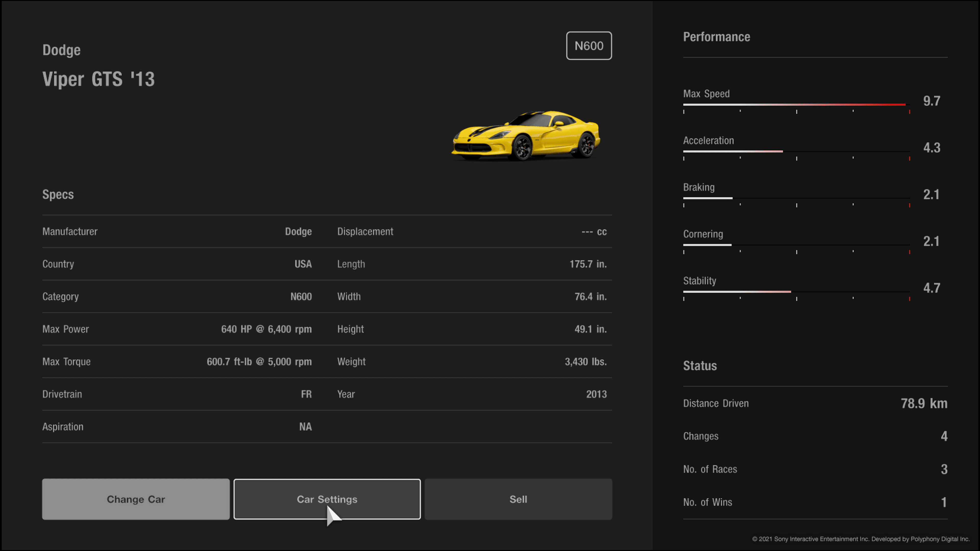The width and height of the screenshot is (980, 551).
Task: Select the N600 category badge icon
Action: click(588, 45)
